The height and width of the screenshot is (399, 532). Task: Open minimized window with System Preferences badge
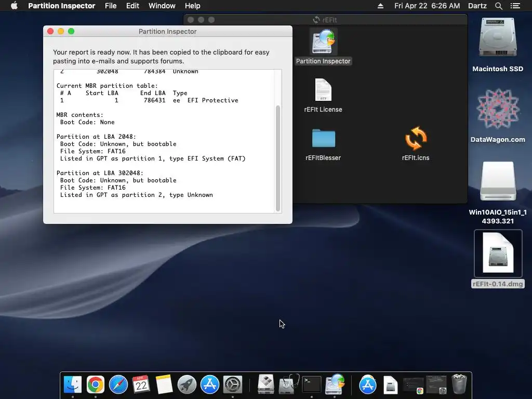point(436,385)
